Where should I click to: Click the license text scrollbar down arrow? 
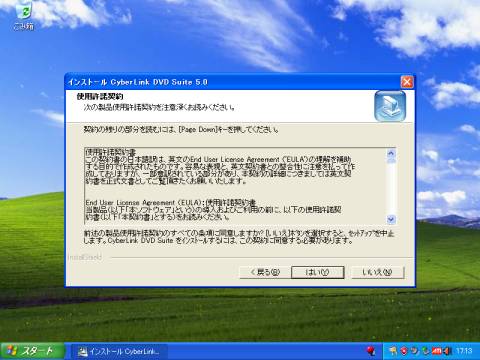pos(391,219)
